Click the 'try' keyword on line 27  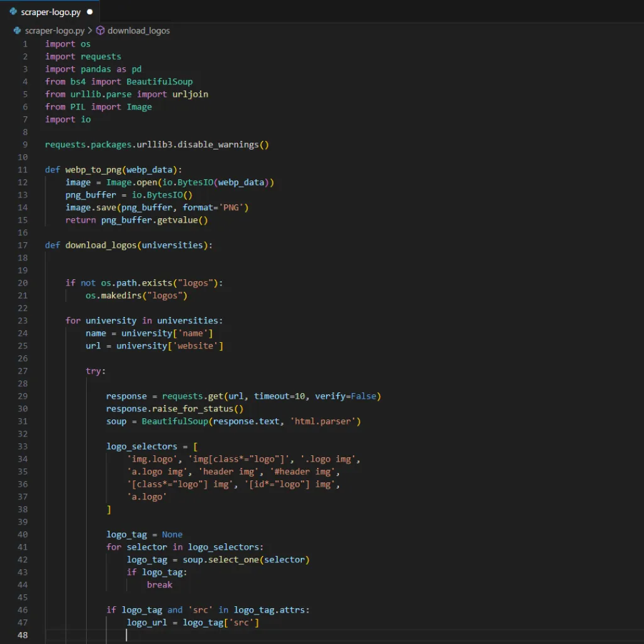click(x=93, y=371)
